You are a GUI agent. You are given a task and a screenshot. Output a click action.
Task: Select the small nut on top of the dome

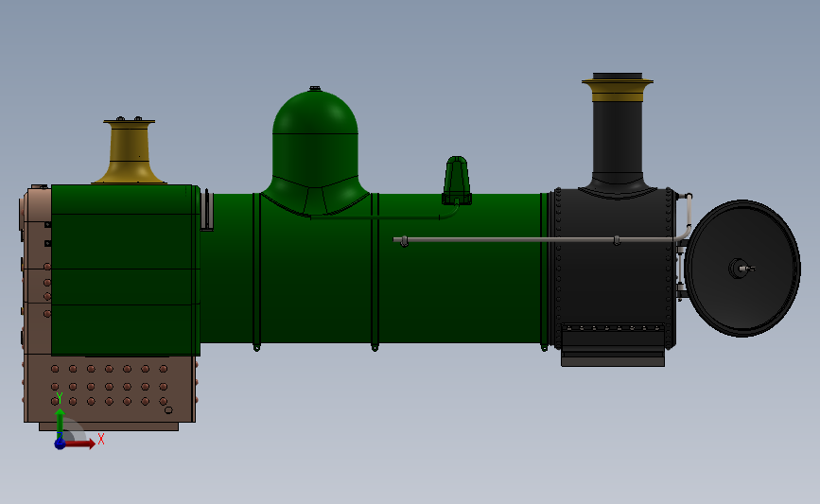point(315,88)
